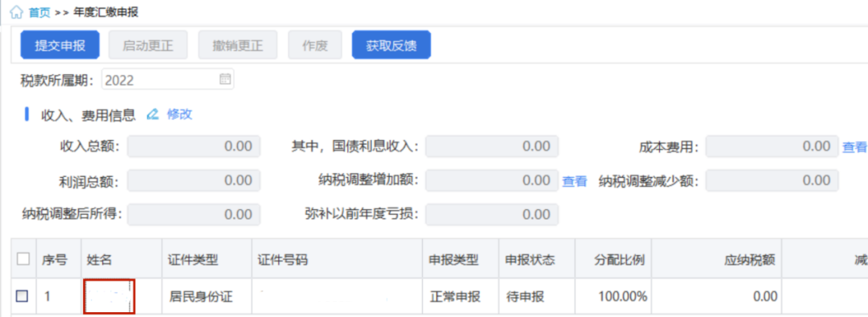Check the checkbox for row 1
The image size is (868, 317).
click(22, 297)
